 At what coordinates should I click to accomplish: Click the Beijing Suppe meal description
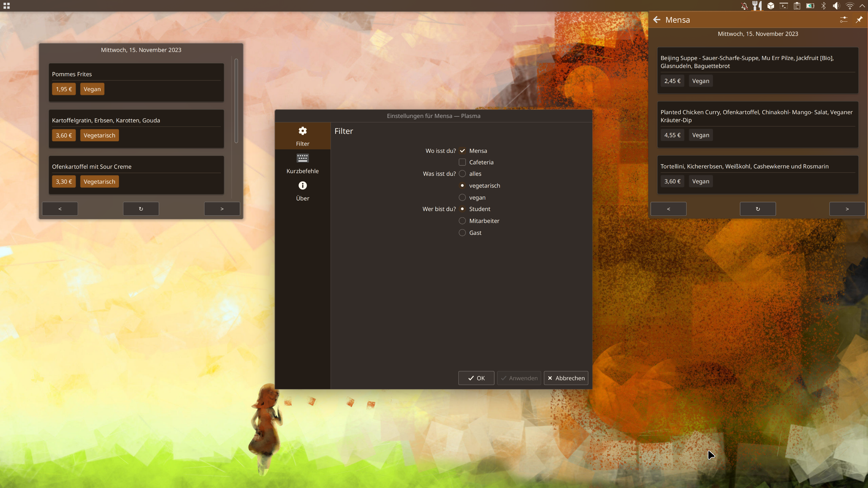tap(747, 62)
